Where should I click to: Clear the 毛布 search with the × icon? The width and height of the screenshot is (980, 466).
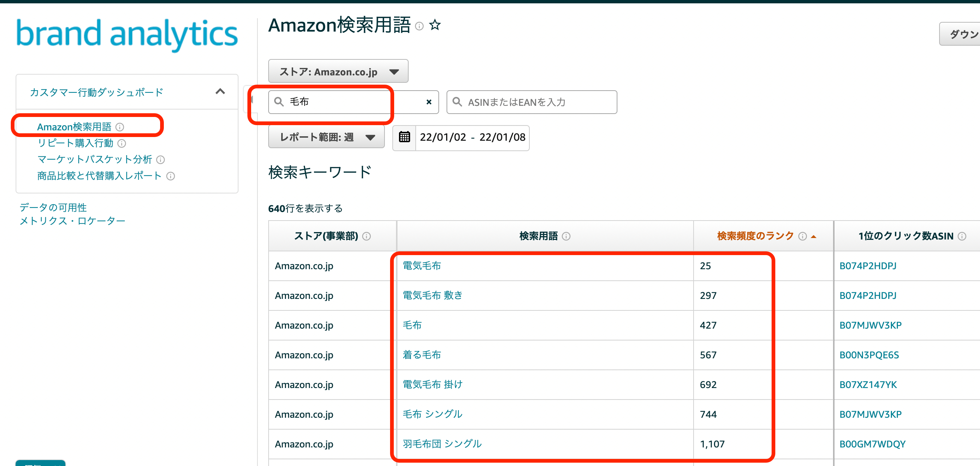point(429,102)
